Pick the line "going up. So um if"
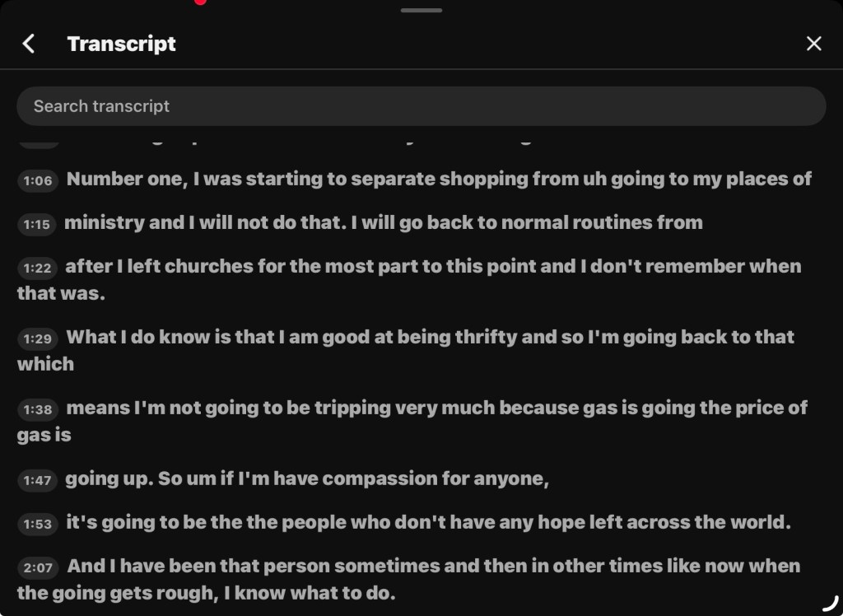The width and height of the screenshot is (843, 616). point(306,479)
